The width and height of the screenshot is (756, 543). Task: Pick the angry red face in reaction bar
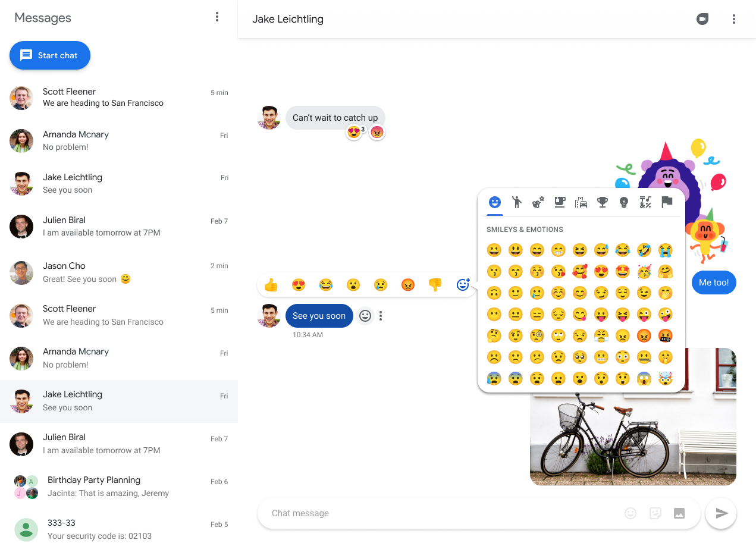408,285
